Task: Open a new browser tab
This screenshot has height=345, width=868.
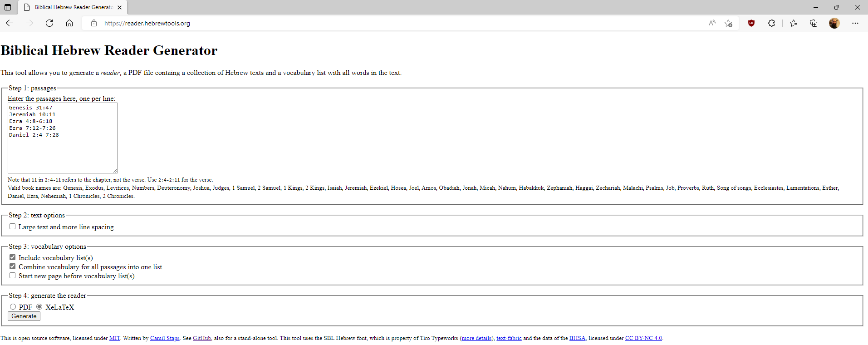Action: pyautogui.click(x=135, y=7)
